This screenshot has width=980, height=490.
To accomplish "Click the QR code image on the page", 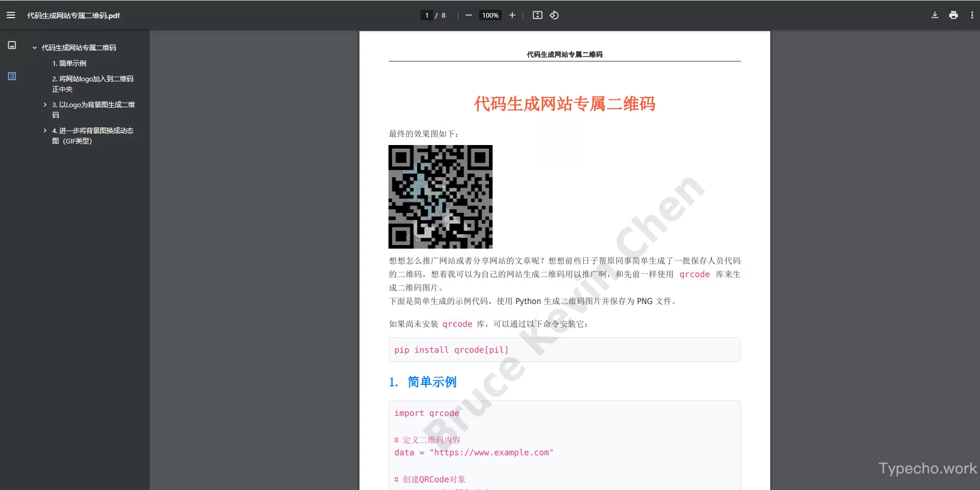I will [x=440, y=197].
